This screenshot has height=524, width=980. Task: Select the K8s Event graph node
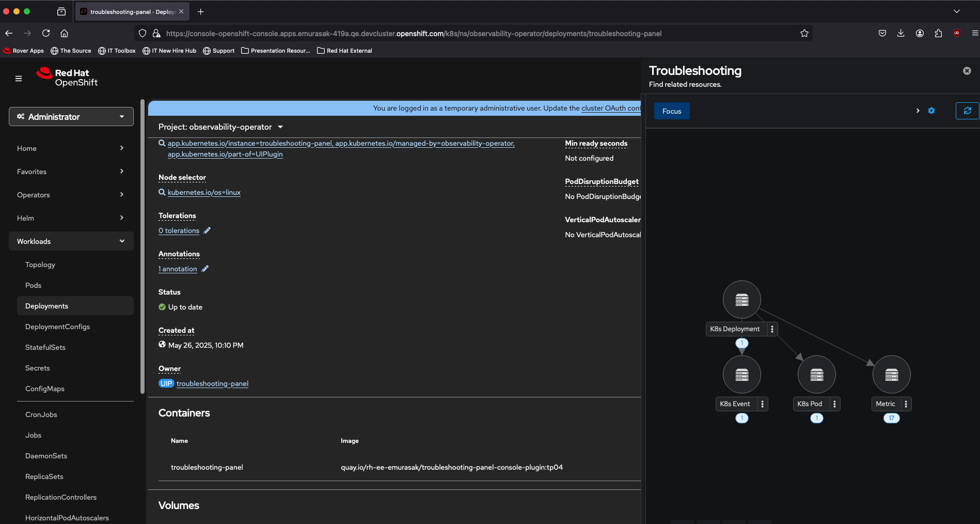(x=742, y=375)
